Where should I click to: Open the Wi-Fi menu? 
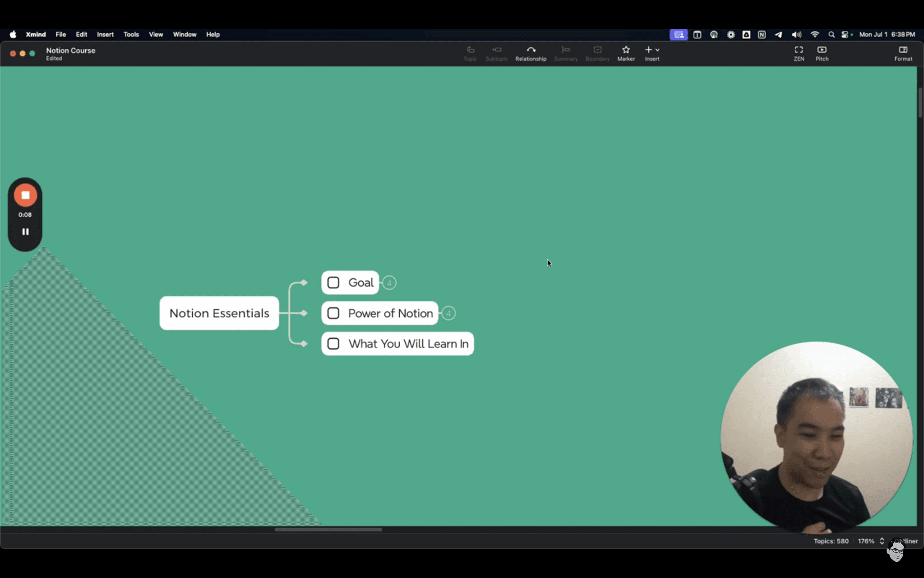tap(815, 34)
